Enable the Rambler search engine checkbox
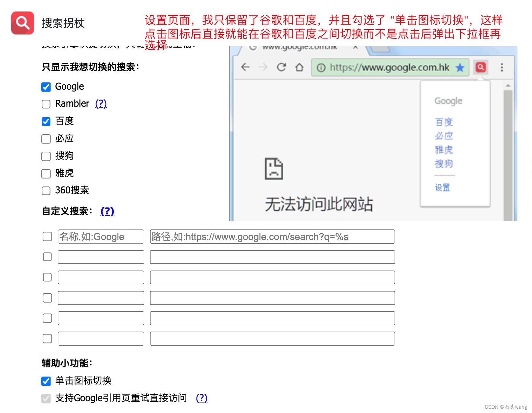This screenshot has height=413, width=532. (x=46, y=104)
